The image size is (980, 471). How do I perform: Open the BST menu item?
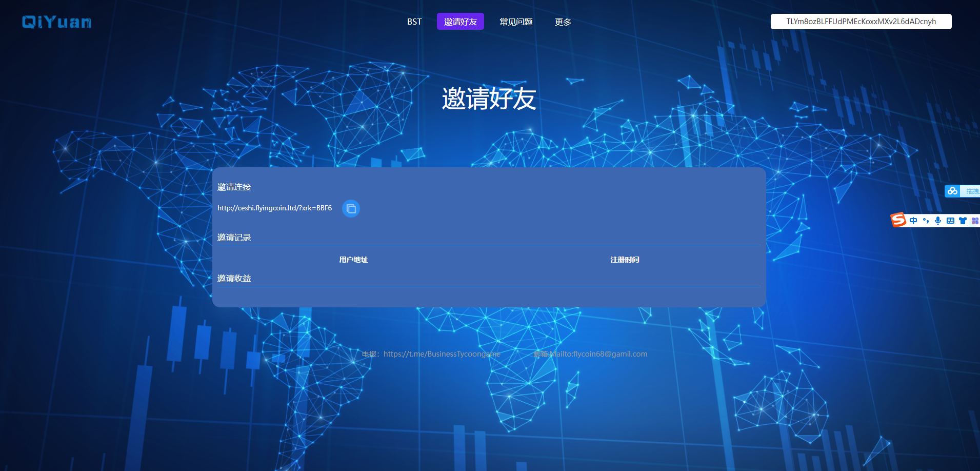[414, 22]
